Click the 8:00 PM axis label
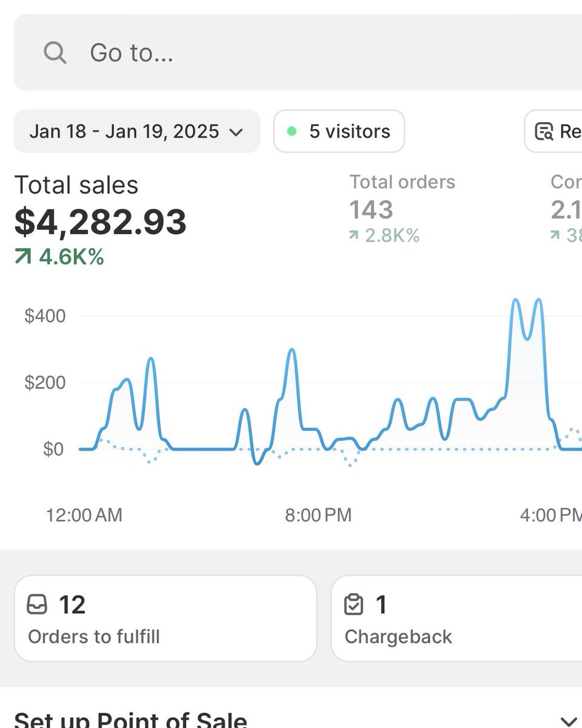This screenshot has width=582, height=728. pyautogui.click(x=318, y=515)
